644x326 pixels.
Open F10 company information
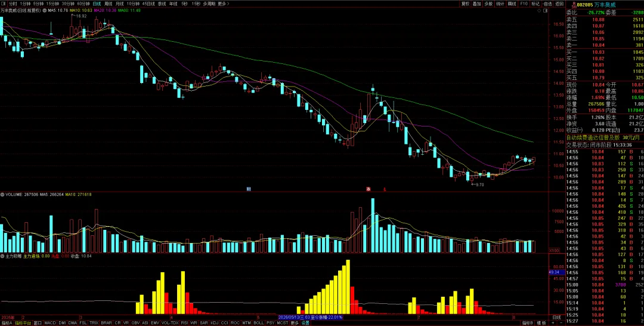coord(524,4)
